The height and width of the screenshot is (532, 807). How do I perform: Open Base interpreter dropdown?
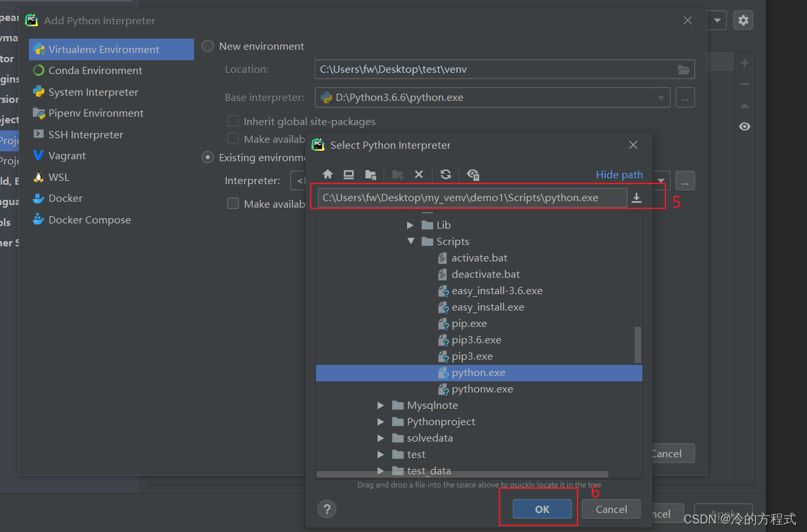click(661, 98)
